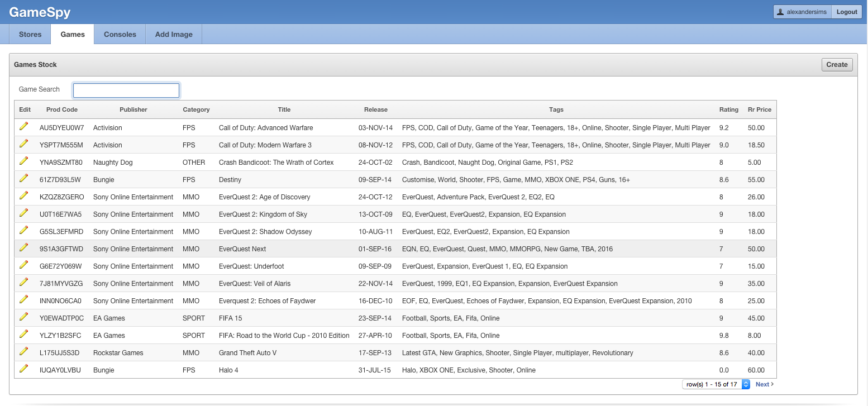Select the 'Rockstar Games' publisher cell
The width and height of the screenshot is (868, 406).
pos(118,353)
